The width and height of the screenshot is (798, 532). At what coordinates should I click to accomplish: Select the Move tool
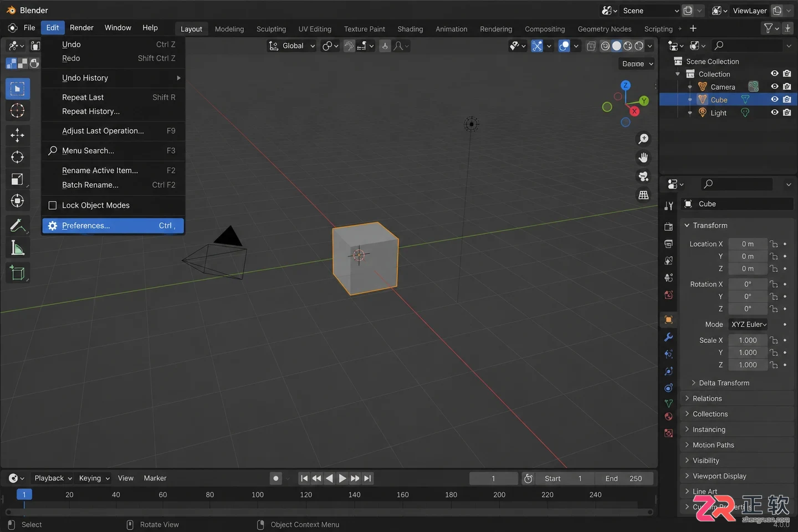coord(17,135)
